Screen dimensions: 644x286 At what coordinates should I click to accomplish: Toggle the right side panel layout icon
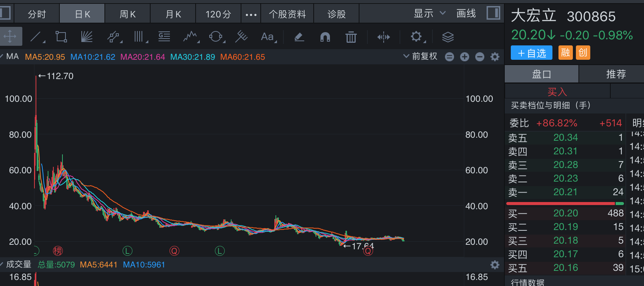493,13
